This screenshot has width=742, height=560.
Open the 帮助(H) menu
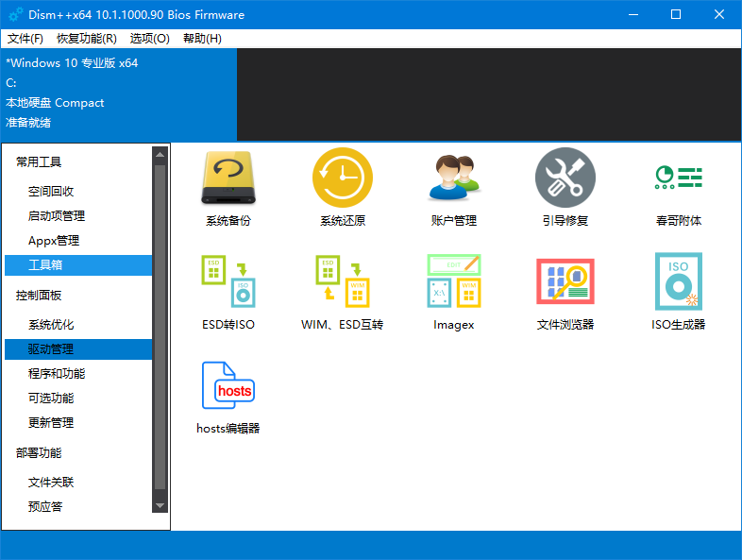click(202, 39)
